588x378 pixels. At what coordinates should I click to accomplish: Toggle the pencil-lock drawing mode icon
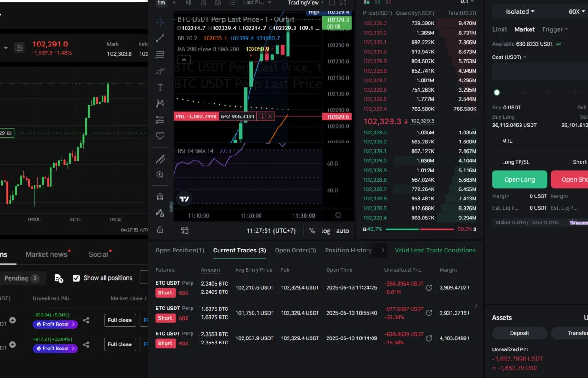pyautogui.click(x=160, y=213)
